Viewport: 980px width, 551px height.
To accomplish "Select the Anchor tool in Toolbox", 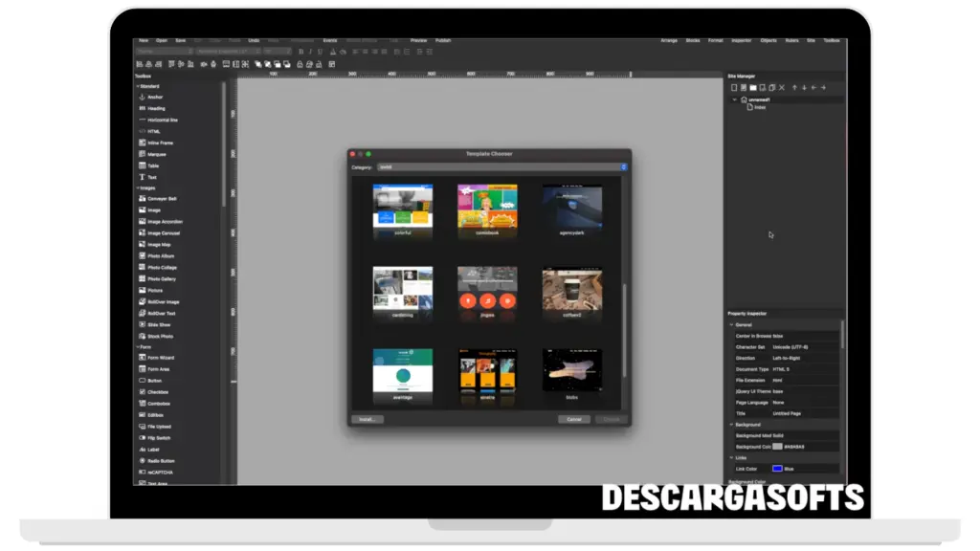I will [153, 98].
